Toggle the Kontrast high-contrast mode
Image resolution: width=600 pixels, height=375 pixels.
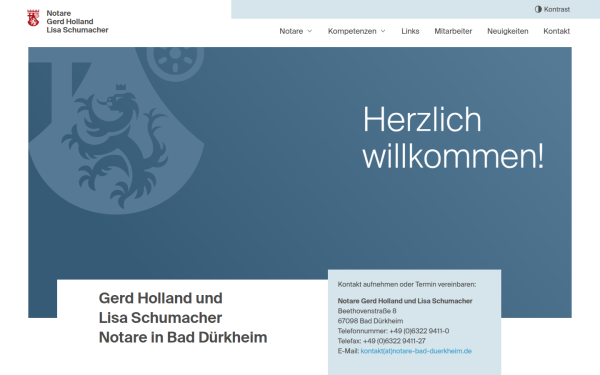point(552,9)
